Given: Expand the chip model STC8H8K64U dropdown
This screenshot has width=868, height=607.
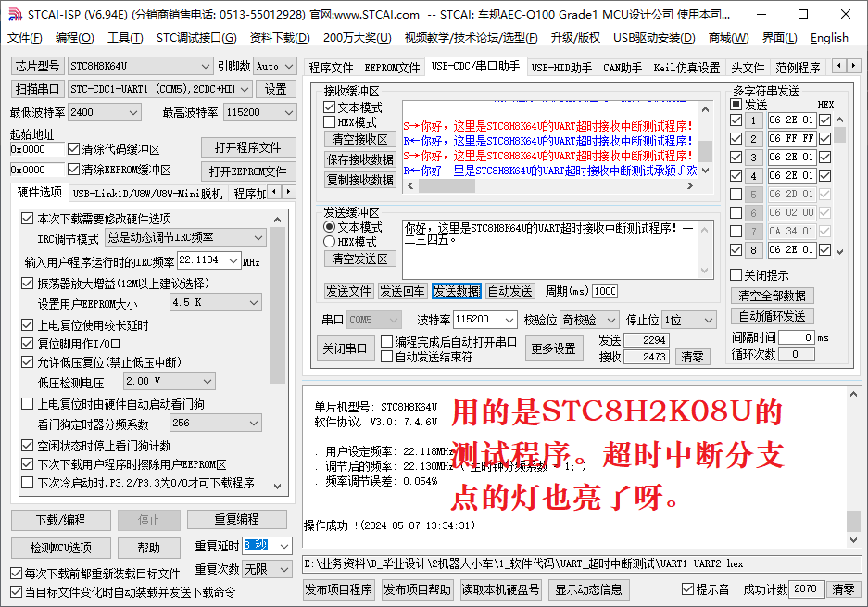Looking at the screenshot, I should coord(206,67).
